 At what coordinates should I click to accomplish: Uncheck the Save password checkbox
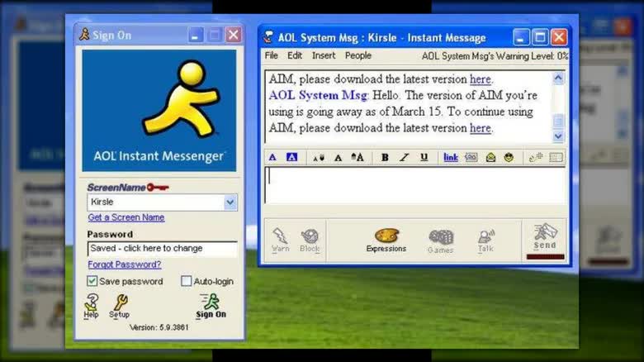tap(92, 281)
